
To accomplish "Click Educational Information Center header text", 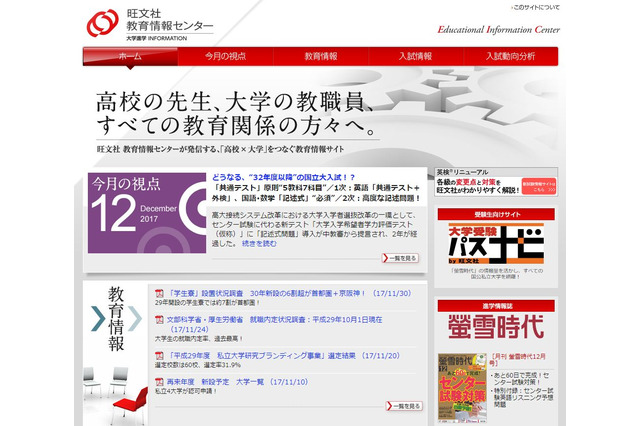I will [x=498, y=30].
